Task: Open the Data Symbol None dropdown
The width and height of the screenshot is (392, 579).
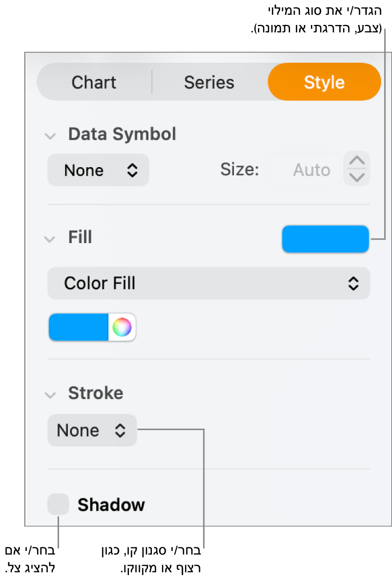Action: pyautogui.click(x=98, y=170)
